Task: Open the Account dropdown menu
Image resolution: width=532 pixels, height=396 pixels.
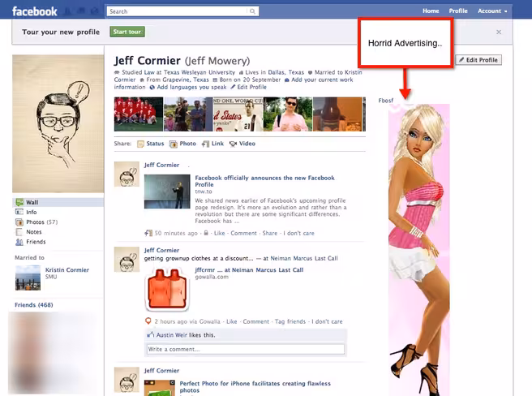Action: click(492, 11)
